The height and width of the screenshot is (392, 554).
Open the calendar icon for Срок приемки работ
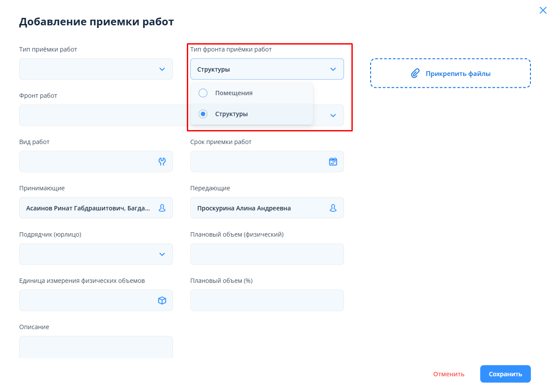click(333, 162)
